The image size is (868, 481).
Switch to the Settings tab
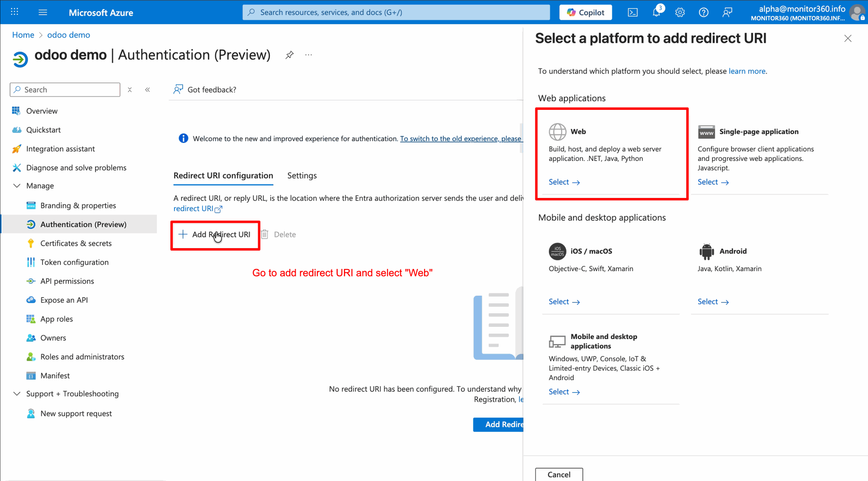302,175
